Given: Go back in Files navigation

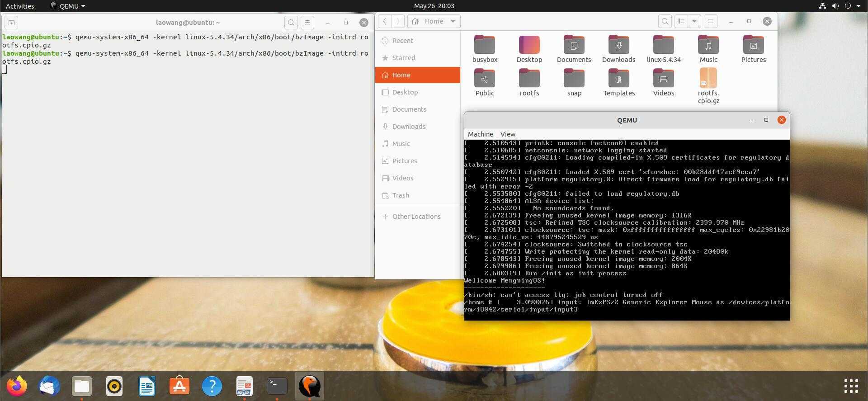Looking at the screenshot, I should click(x=384, y=21).
